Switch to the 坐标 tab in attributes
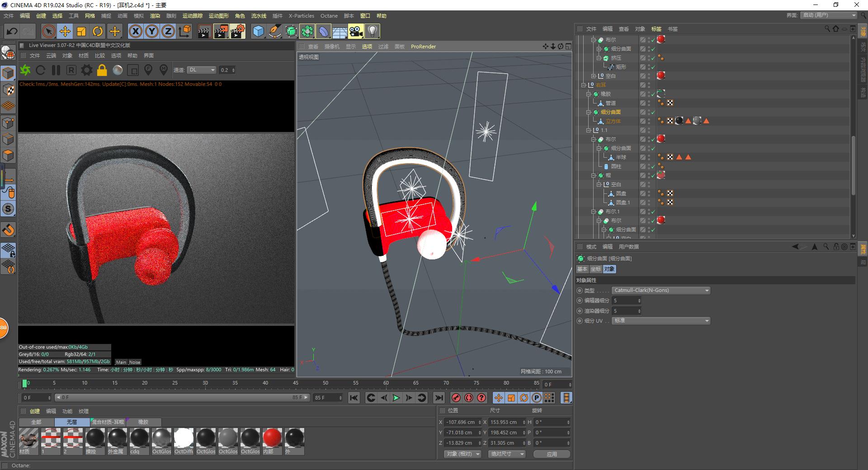The image size is (868, 470). pos(595,269)
